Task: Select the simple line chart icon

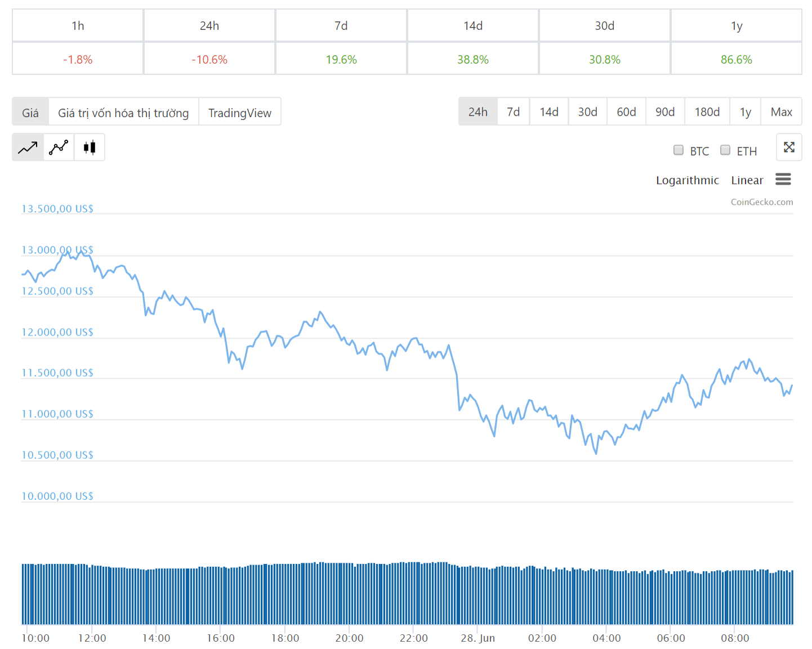Action: [x=28, y=147]
